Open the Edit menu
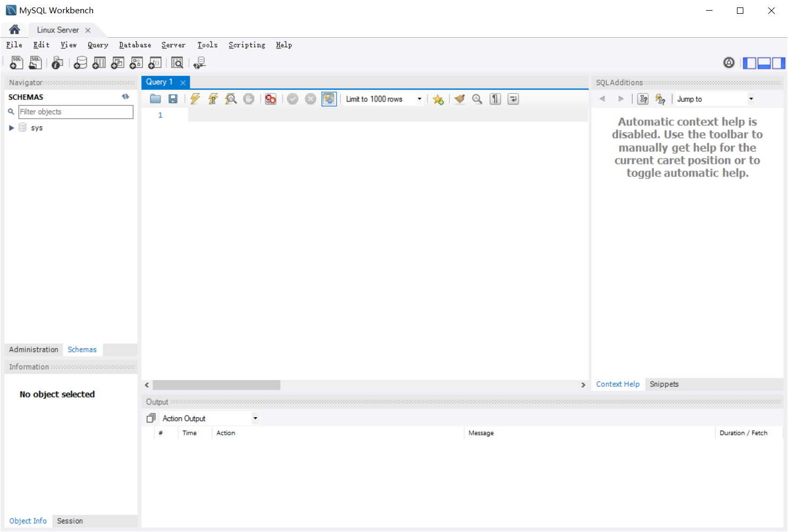Image resolution: width=788 pixels, height=532 pixels. coord(41,45)
